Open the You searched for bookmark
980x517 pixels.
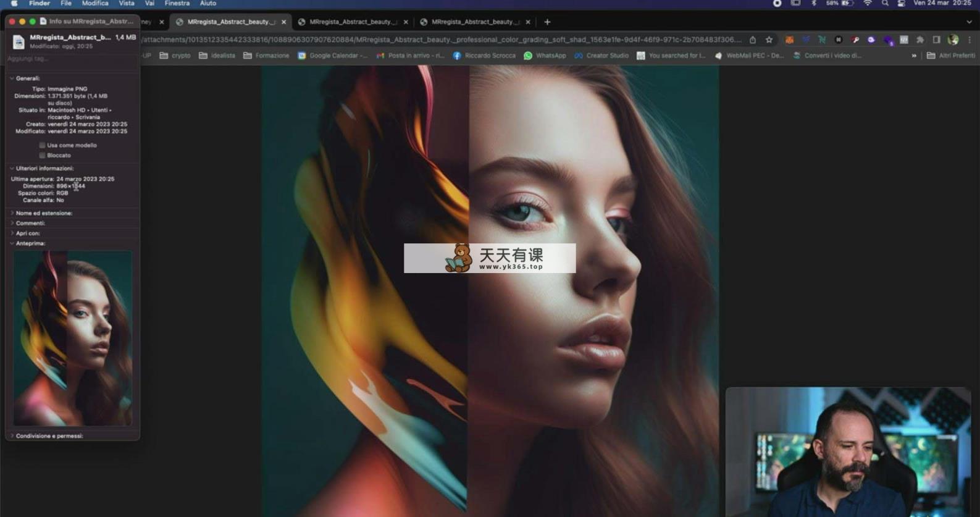[671, 56]
